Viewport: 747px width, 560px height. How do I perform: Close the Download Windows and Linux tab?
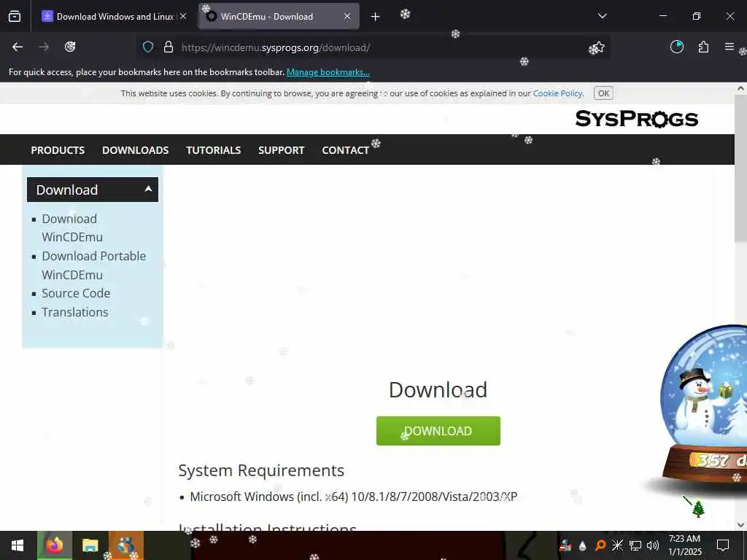click(183, 16)
